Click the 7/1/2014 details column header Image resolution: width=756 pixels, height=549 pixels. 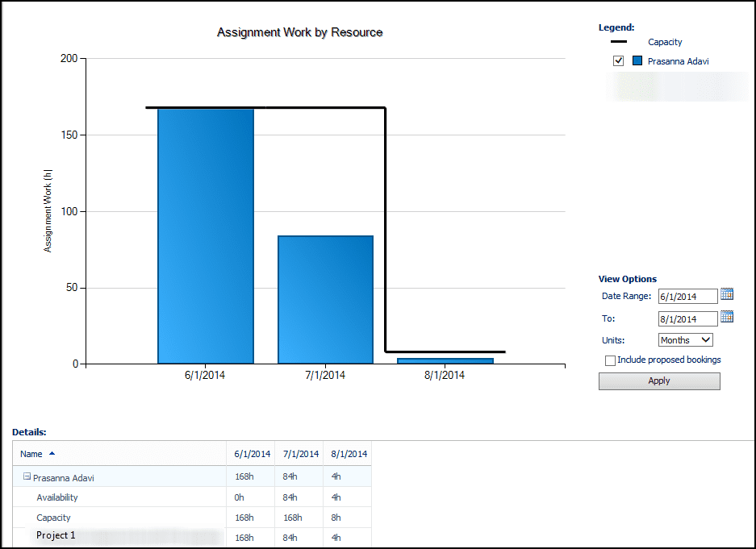tap(300, 454)
